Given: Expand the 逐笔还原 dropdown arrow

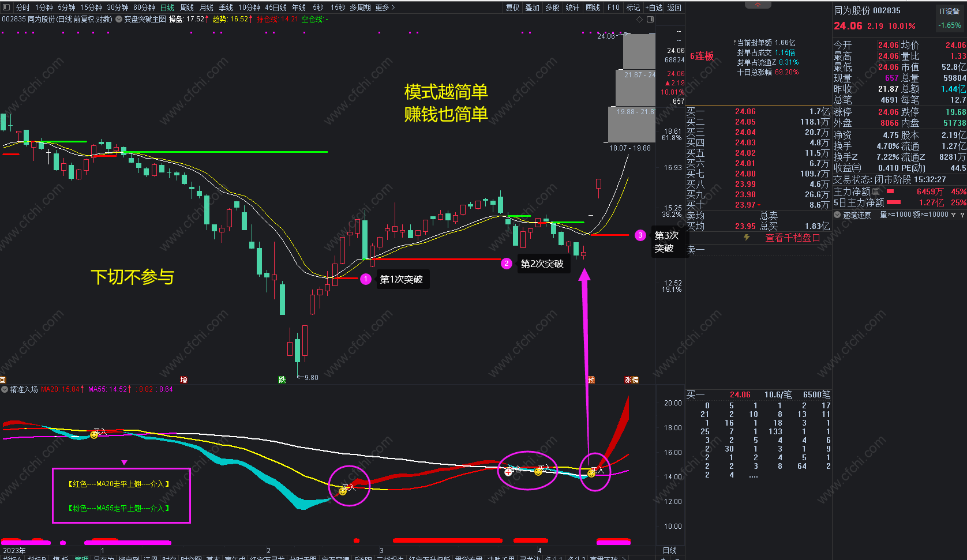Looking at the screenshot, I should coord(837,215).
